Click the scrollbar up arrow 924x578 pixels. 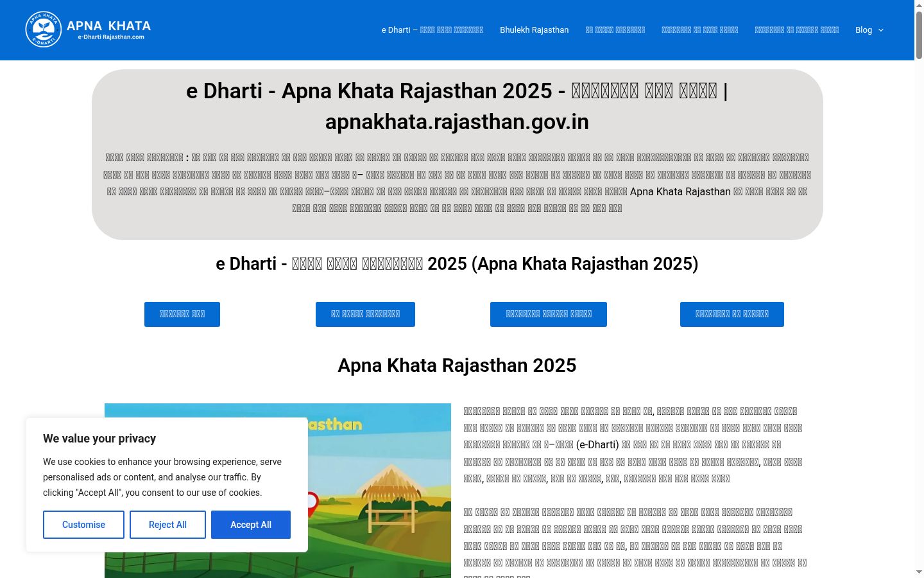click(x=919, y=5)
